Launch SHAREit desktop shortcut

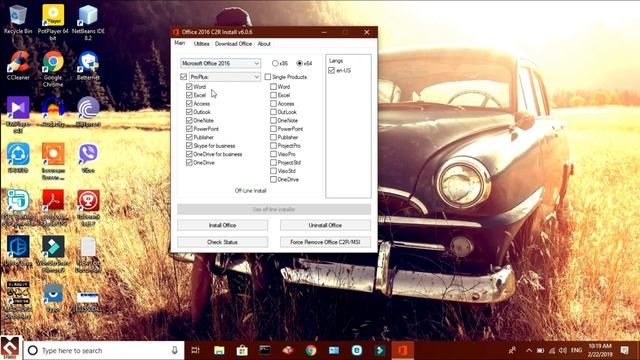point(18,158)
